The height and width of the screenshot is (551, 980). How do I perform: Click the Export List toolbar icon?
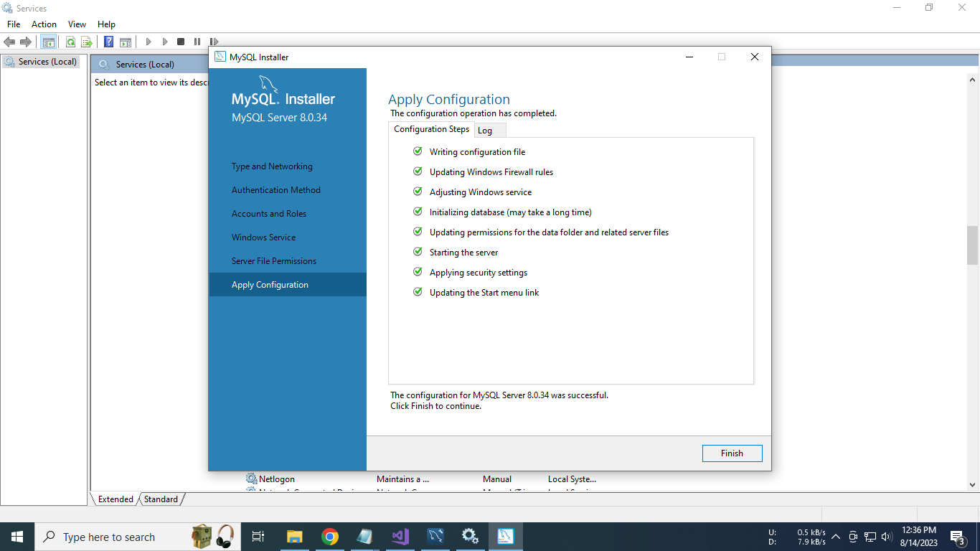87,42
